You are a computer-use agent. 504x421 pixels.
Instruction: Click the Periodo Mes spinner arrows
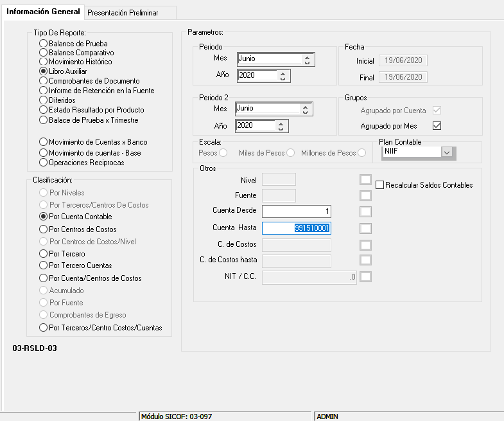(307, 60)
